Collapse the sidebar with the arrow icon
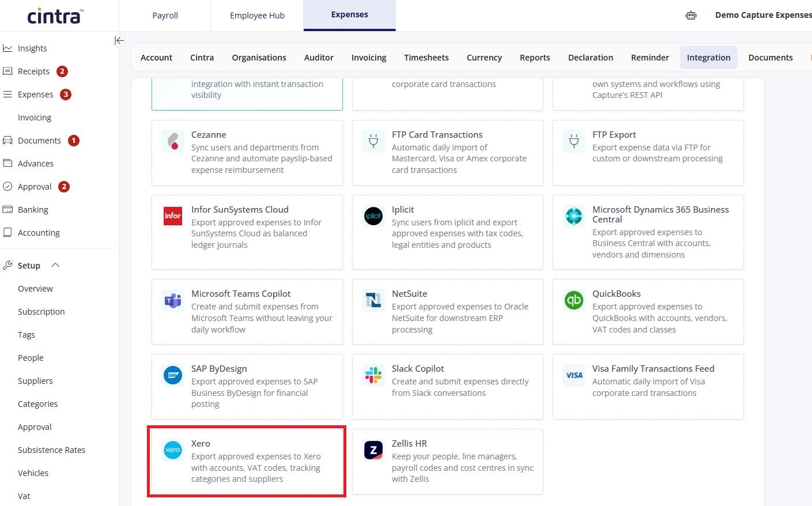Screen dimensions: 812x506 [119, 40]
